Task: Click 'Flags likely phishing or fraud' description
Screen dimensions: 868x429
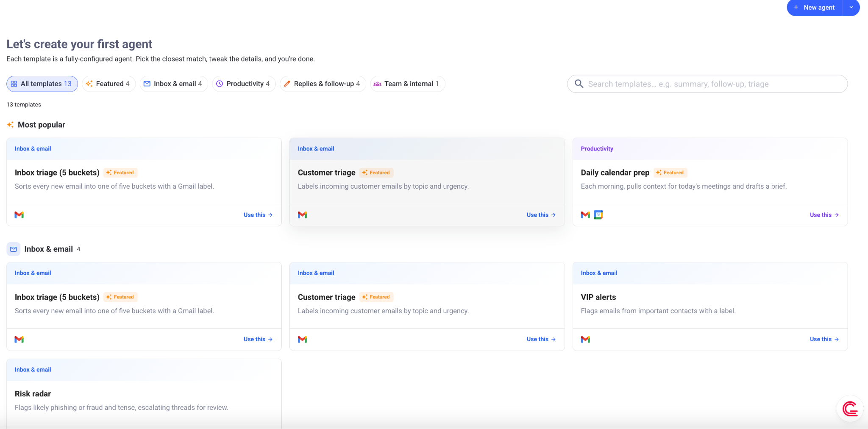Action: point(121,407)
